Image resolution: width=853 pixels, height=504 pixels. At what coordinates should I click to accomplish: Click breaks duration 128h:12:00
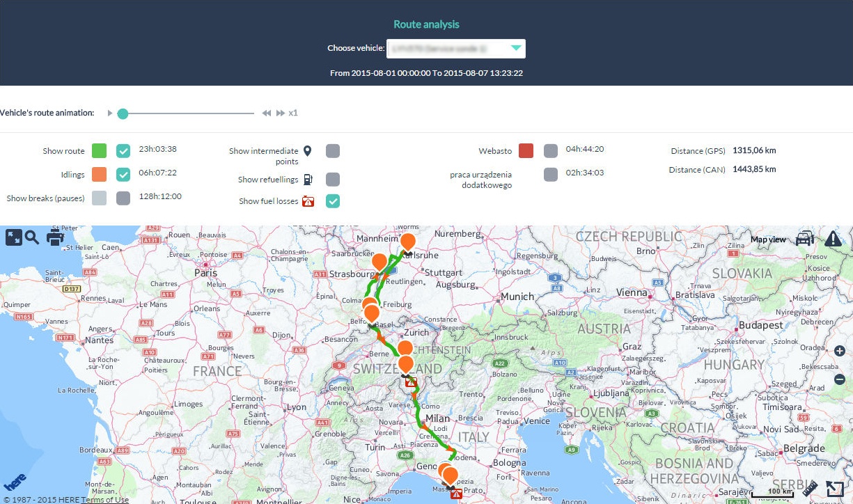click(160, 196)
